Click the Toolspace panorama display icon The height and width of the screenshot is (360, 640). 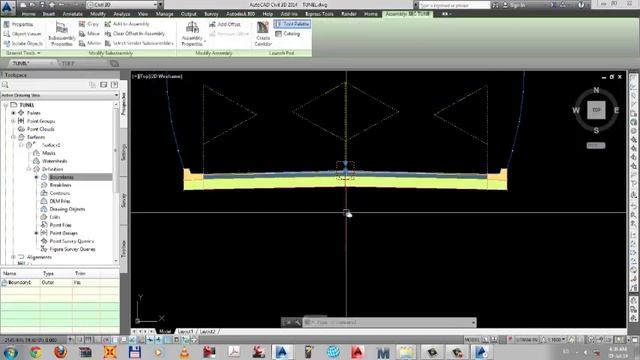[104, 84]
